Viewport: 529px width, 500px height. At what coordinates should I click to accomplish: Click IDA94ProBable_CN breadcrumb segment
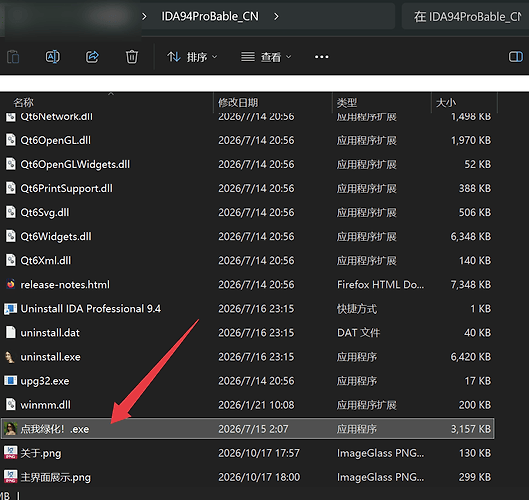[x=210, y=16]
